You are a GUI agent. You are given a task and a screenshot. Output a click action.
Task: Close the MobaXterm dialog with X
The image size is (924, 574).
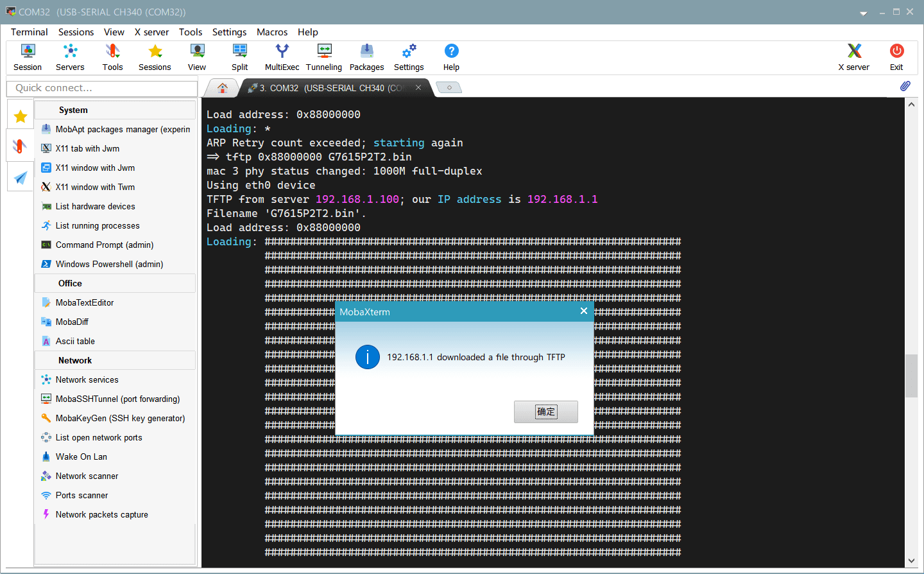click(x=583, y=311)
